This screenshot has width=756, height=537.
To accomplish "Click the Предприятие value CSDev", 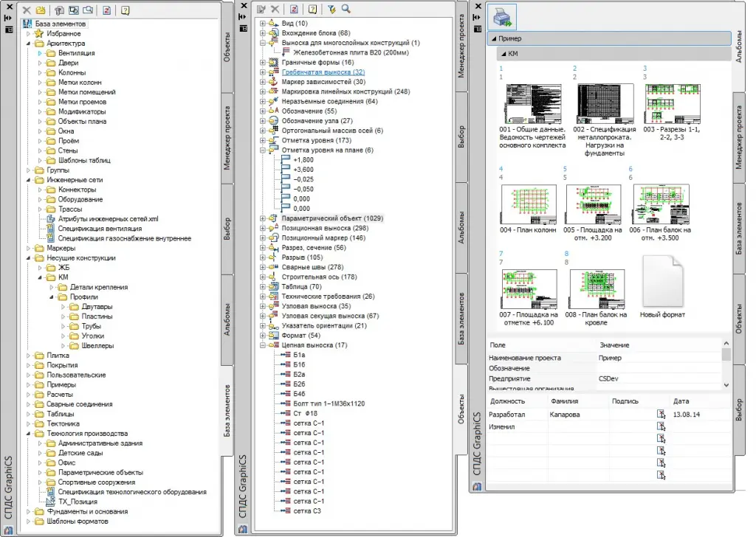I will pos(608,378).
